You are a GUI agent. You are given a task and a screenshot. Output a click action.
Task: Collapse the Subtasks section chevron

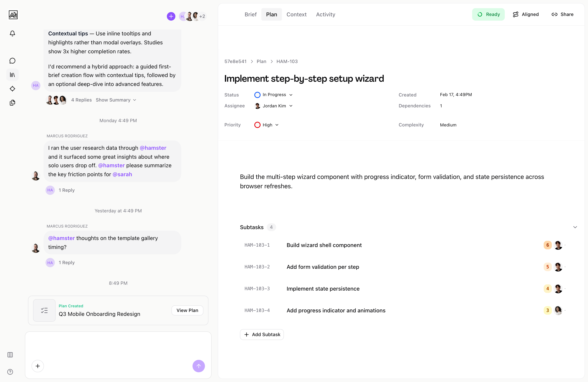(x=575, y=227)
